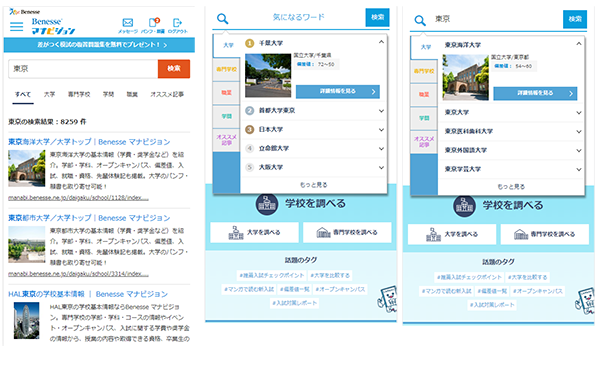Screen dimensions: 600x369
Task: Collapse the 千葉大学 entry
Action: coord(381,42)
